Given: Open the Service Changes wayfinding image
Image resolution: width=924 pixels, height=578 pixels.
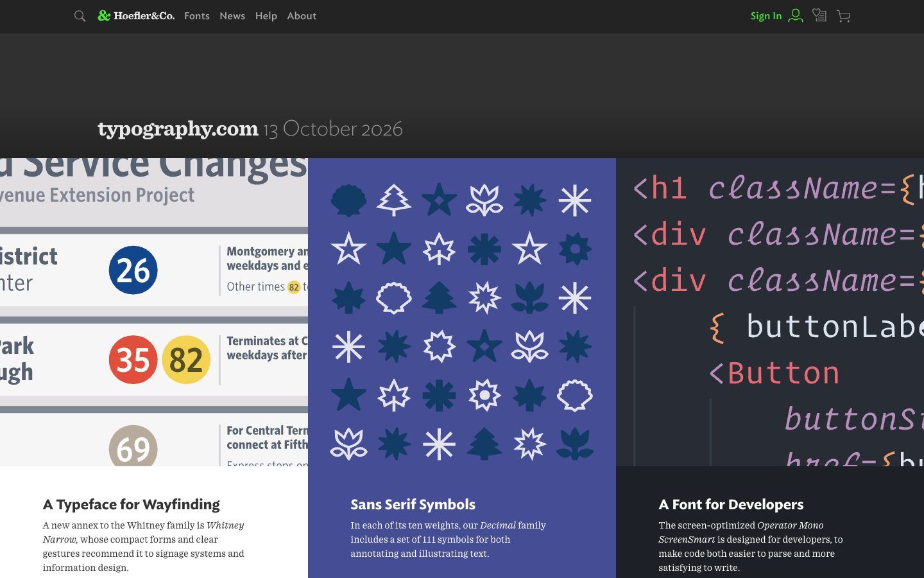Looking at the screenshot, I should click(x=154, y=312).
